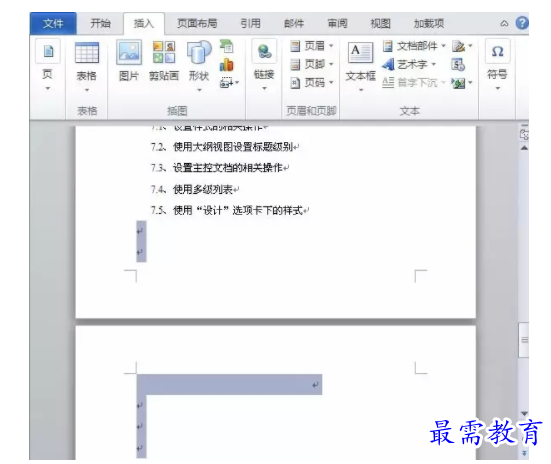Screen dimensions: 551x464
Task: Click the 符号 omega symbol icon
Action: (x=497, y=51)
